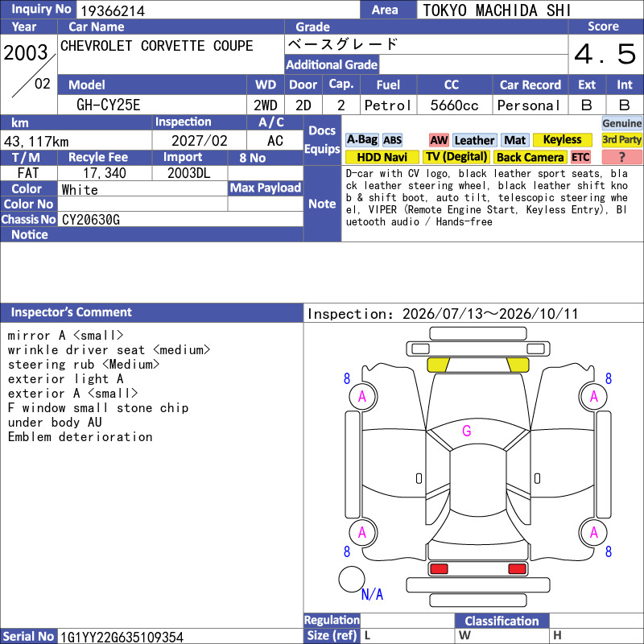The image size is (644, 644).
Task: Click the Serial No value field
Action: (x=180, y=637)
